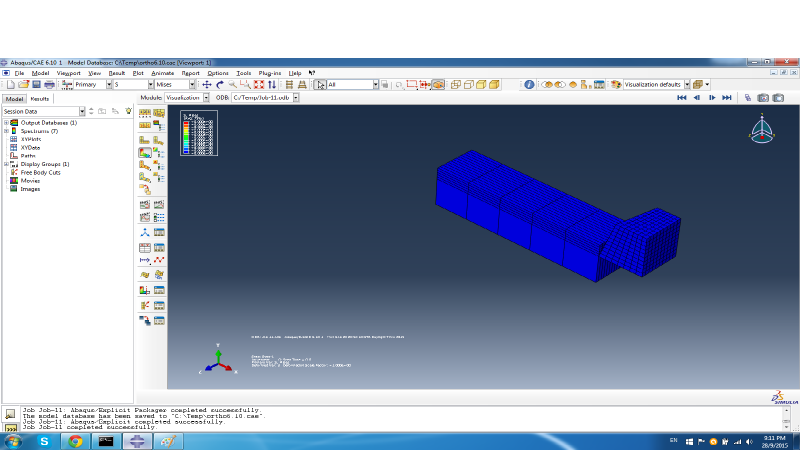Open a database with the folder icon
The height and width of the screenshot is (450, 800).
click(23, 85)
